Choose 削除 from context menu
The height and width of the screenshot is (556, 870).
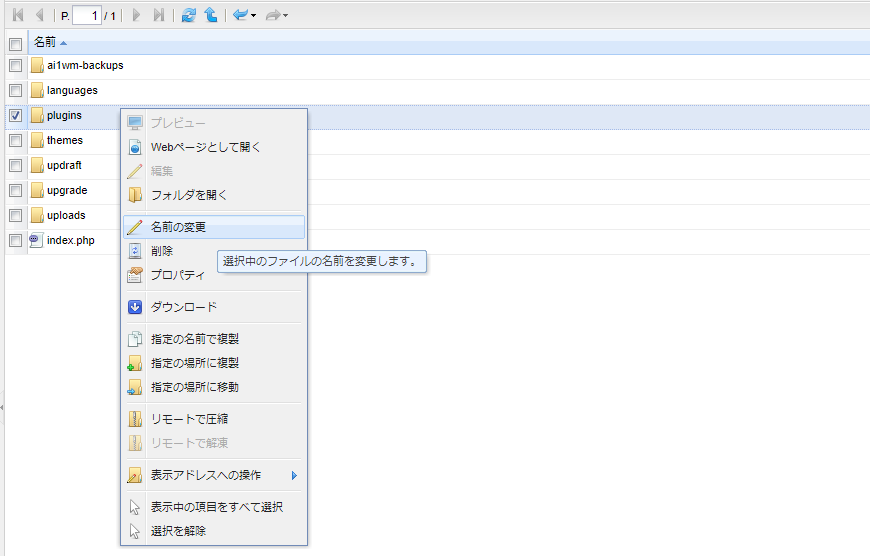click(x=214, y=251)
